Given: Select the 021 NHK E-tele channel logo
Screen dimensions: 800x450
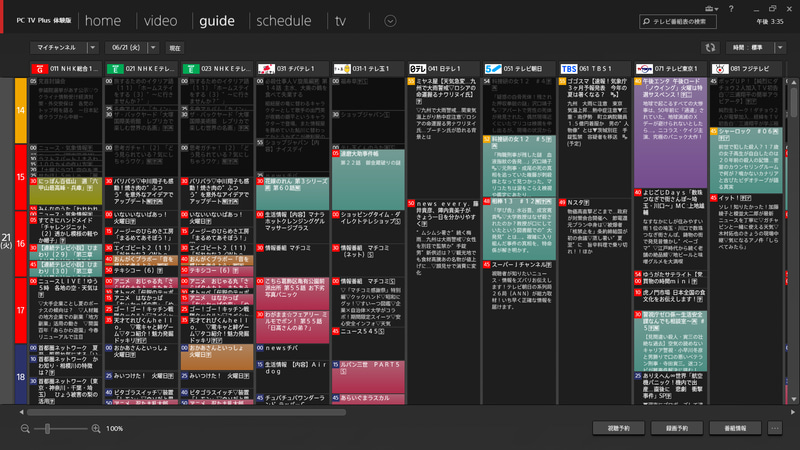Looking at the screenshot, I should [115, 68].
